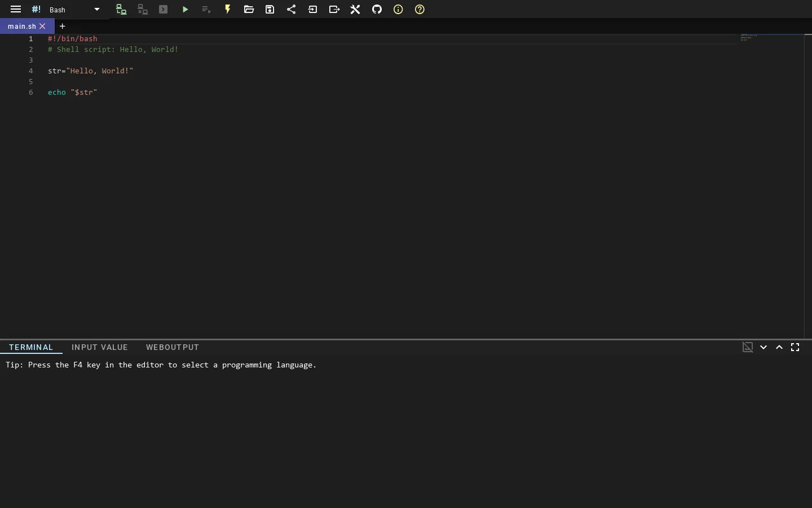Open help via question mark icon
Screen dimensions: 812x508
(x=420, y=10)
